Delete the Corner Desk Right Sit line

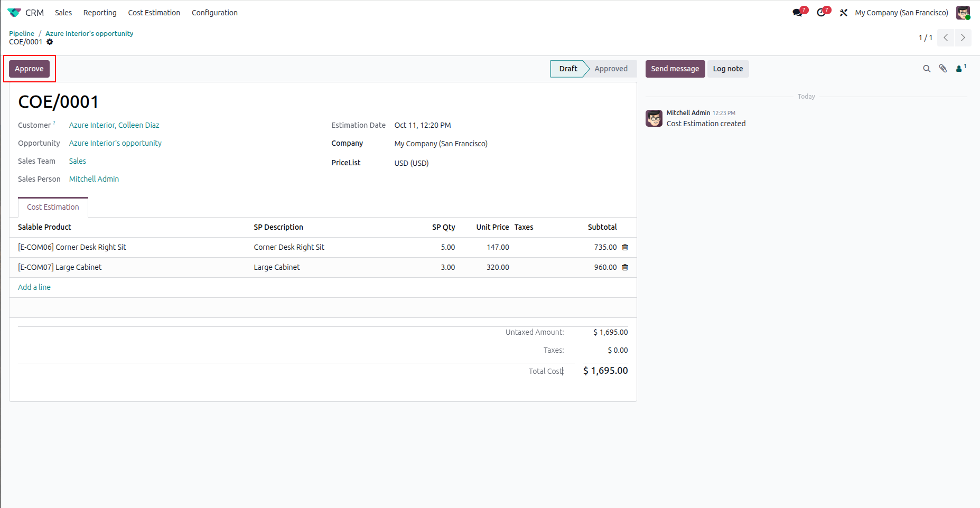coord(625,247)
